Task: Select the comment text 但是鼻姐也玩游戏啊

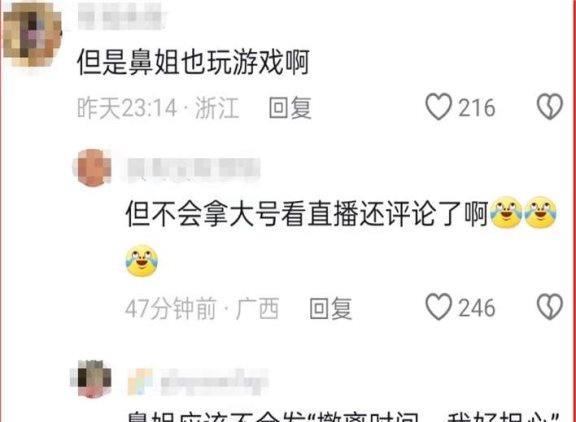Action: (194, 62)
